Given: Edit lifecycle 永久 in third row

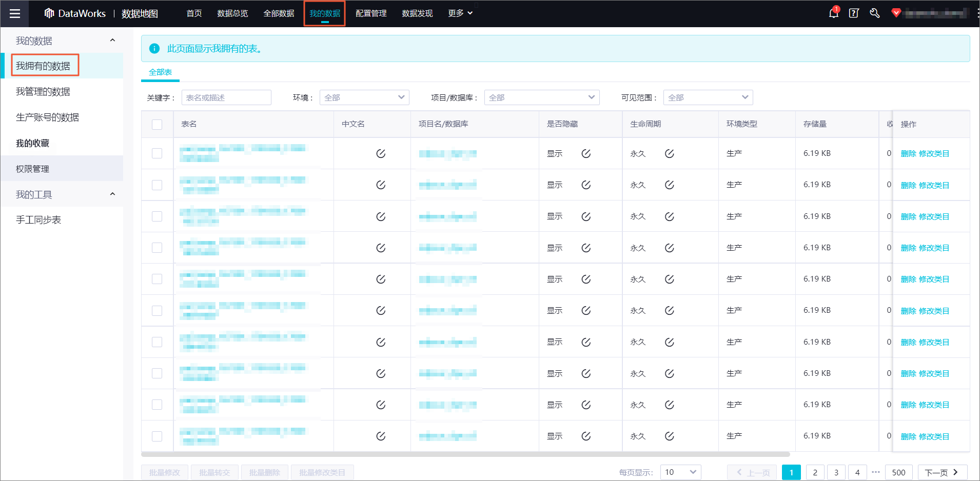Looking at the screenshot, I should (670, 216).
